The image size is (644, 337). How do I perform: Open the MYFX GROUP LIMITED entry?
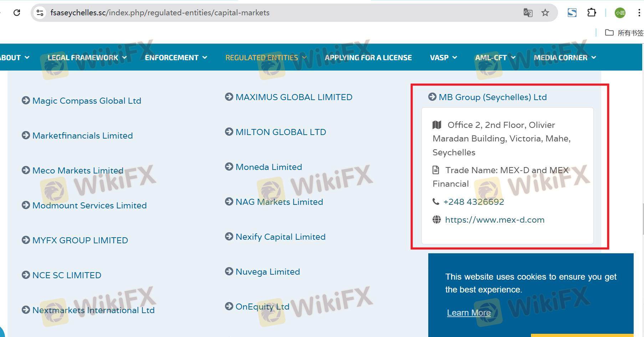[x=80, y=240]
